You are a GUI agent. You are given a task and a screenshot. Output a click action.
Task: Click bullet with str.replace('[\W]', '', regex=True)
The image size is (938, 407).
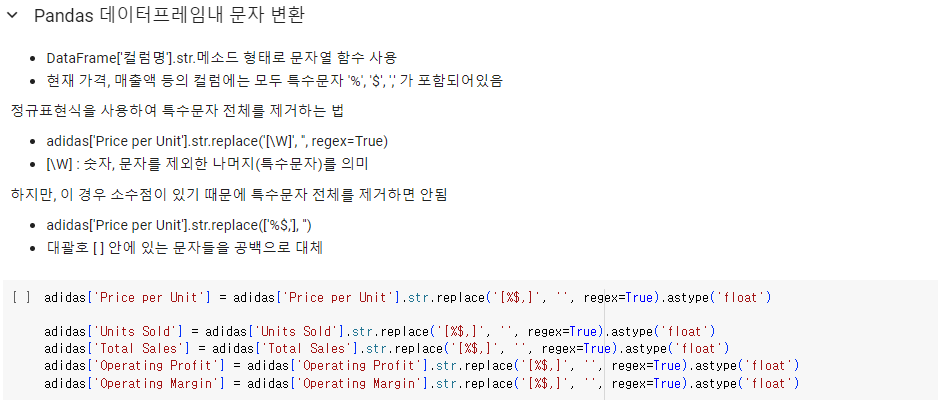[x=217, y=141]
